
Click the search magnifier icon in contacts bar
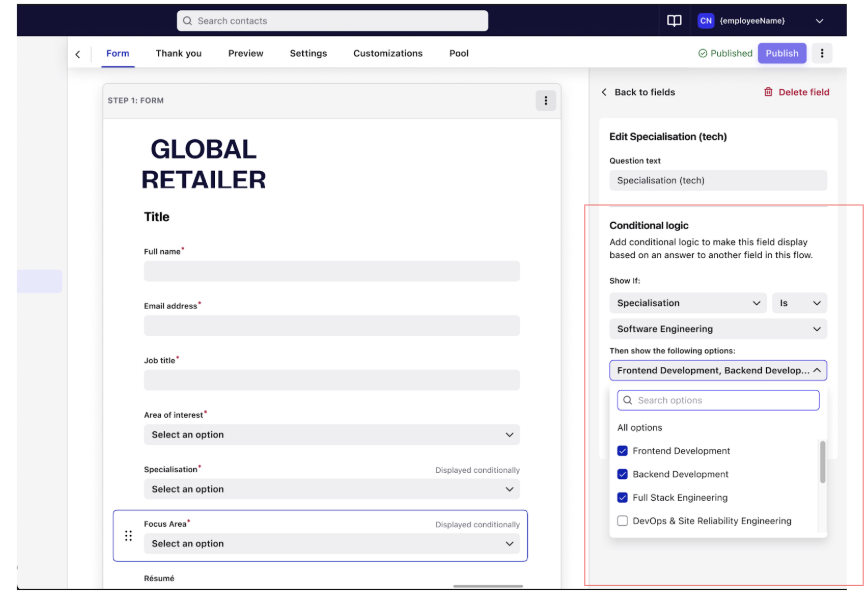tap(187, 21)
